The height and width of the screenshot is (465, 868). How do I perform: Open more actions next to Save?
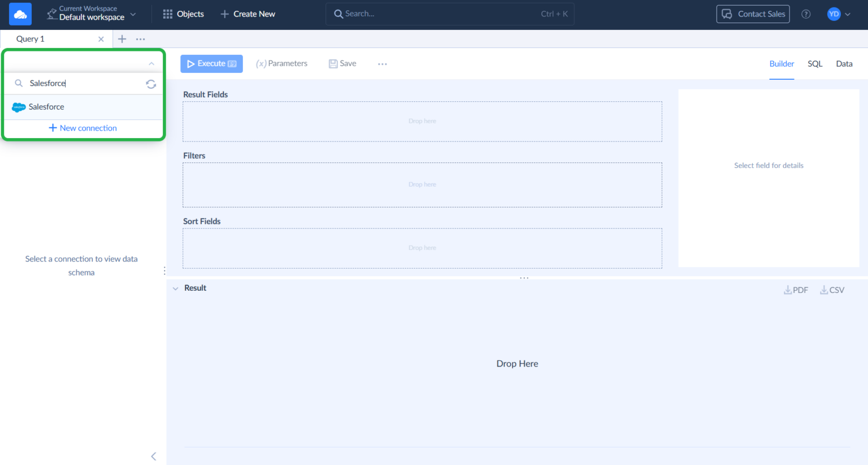[x=383, y=64]
